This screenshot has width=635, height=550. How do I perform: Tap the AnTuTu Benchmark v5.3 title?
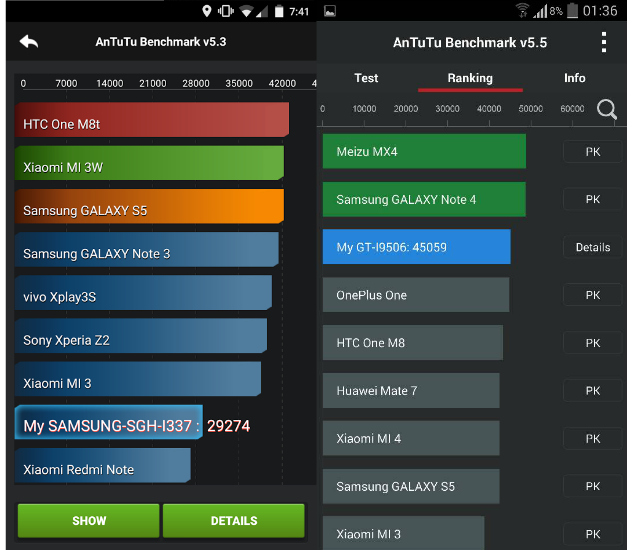click(x=161, y=42)
